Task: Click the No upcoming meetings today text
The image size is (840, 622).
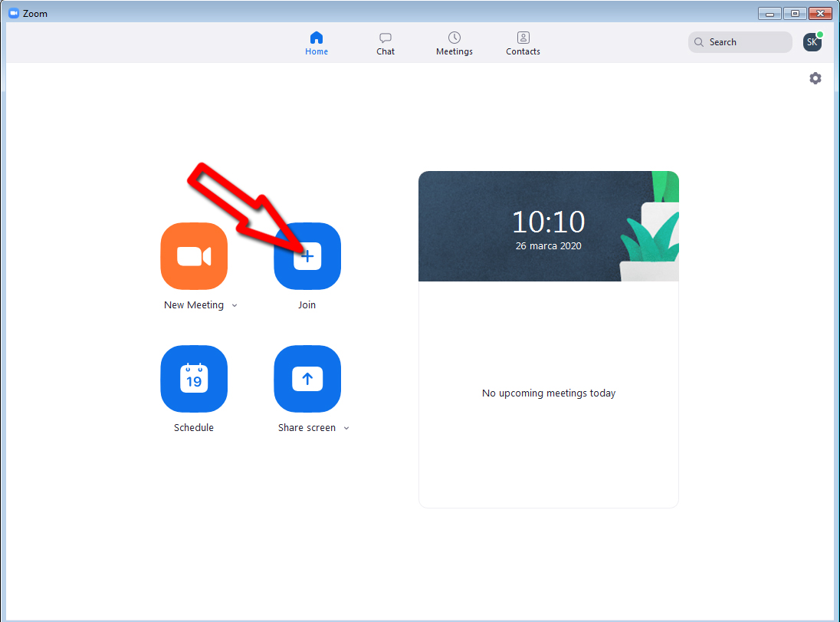Action: [549, 393]
